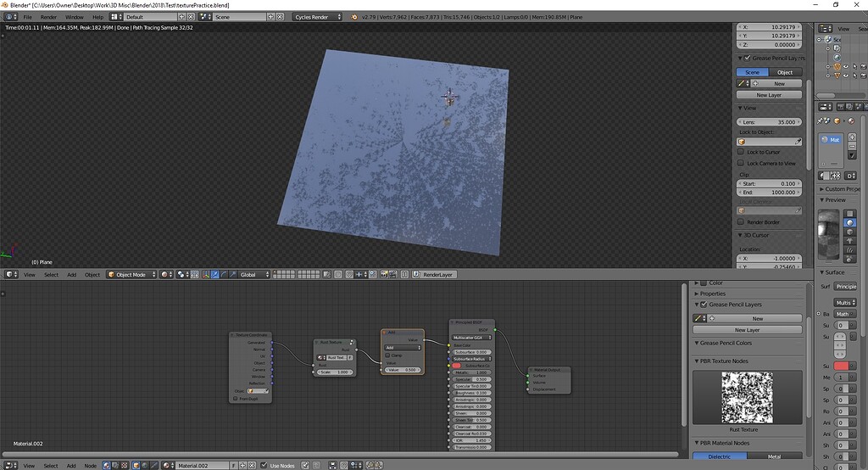868x470 pixels.
Task: Expand the node editor Properties panel
Action: click(697, 294)
